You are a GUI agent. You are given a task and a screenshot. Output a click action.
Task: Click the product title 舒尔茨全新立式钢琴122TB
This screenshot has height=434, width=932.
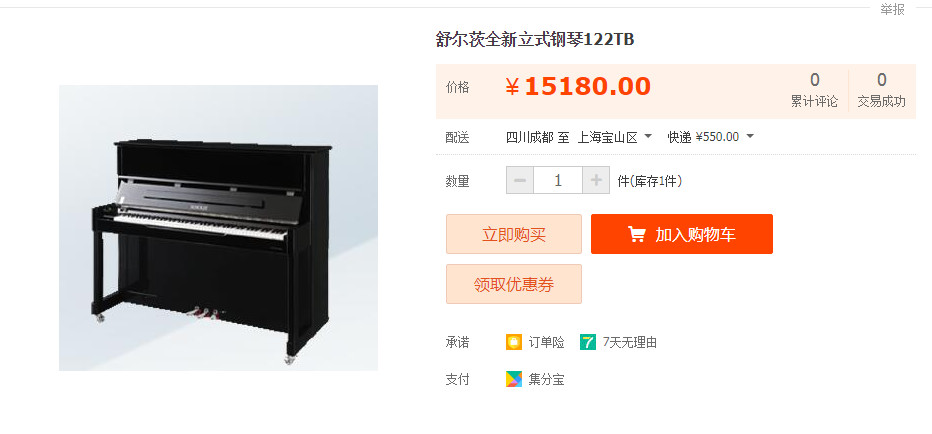pyautogui.click(x=535, y=40)
